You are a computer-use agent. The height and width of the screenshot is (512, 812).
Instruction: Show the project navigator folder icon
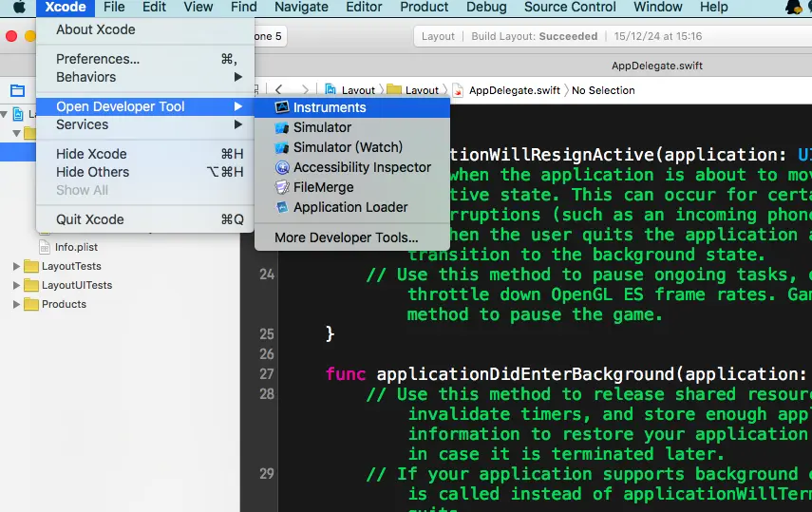coord(18,90)
